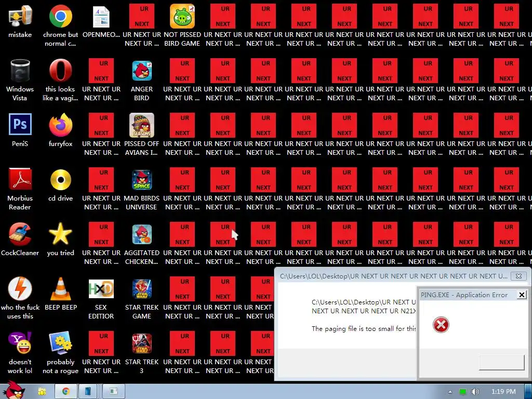
Task: Open the Windows Vista recycle bin icon
Action: pyautogui.click(x=20, y=71)
